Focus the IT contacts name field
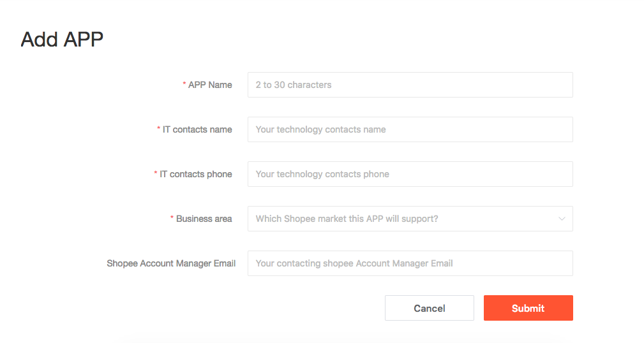The height and width of the screenshot is (343, 644). (x=410, y=129)
